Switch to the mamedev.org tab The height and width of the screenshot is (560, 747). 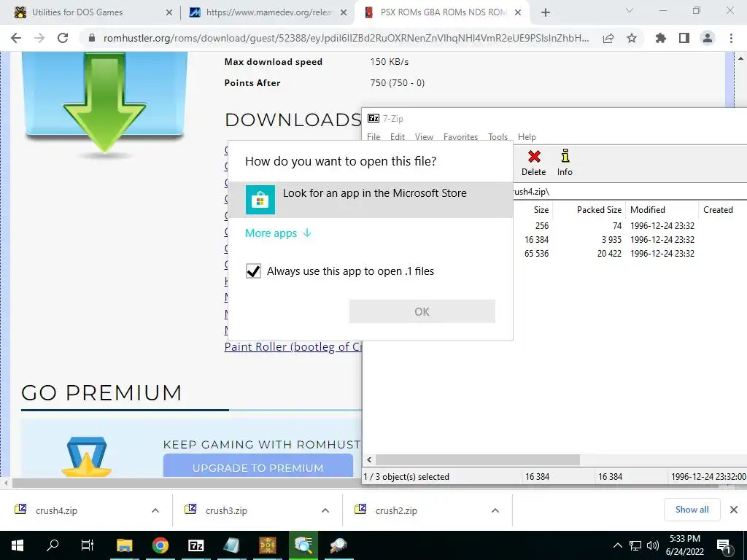(269, 12)
